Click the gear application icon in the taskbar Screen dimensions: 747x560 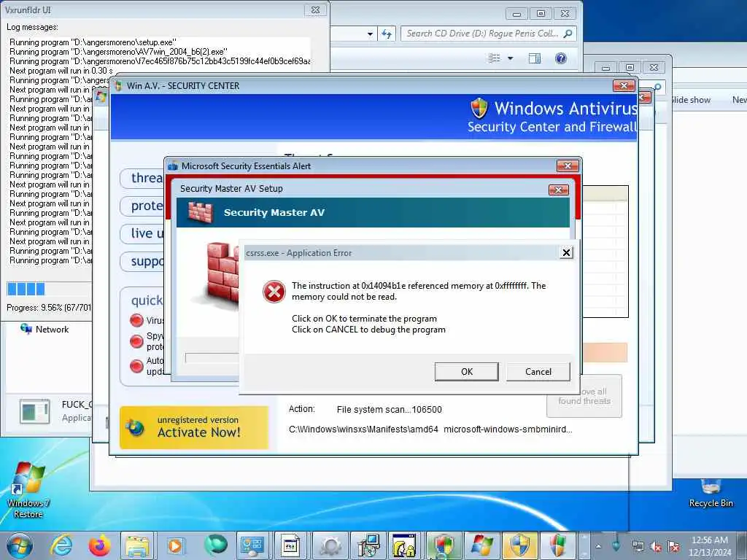pos(330,546)
